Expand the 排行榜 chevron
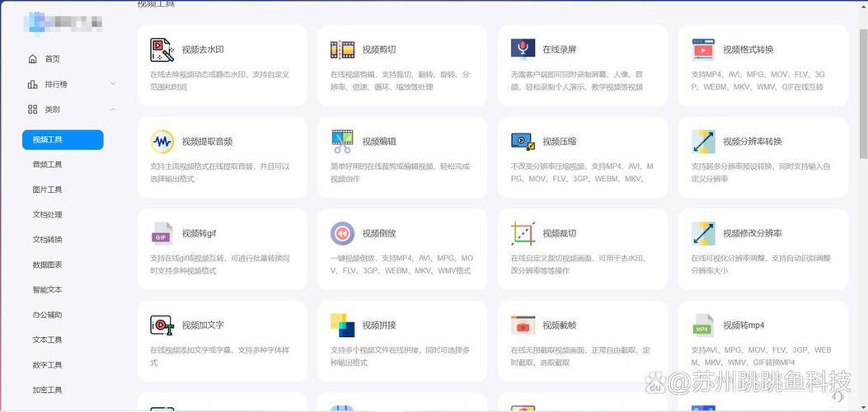The image size is (868, 412). 113,84
